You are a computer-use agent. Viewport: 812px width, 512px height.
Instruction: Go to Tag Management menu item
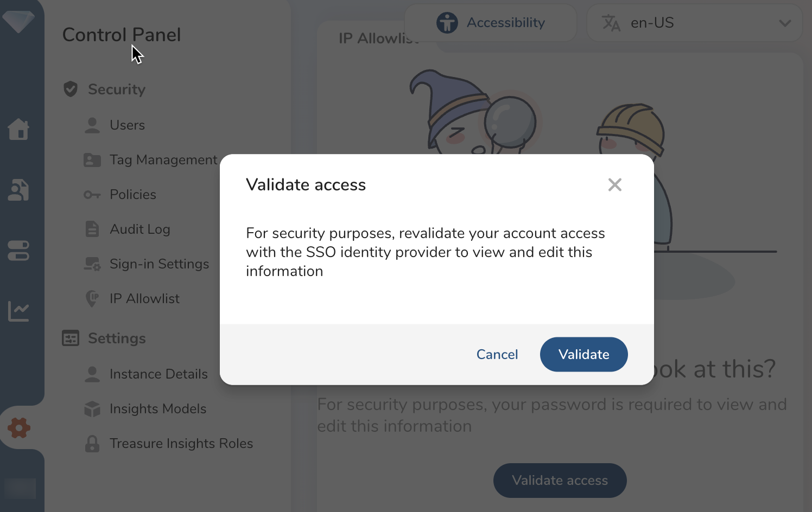[x=163, y=160]
